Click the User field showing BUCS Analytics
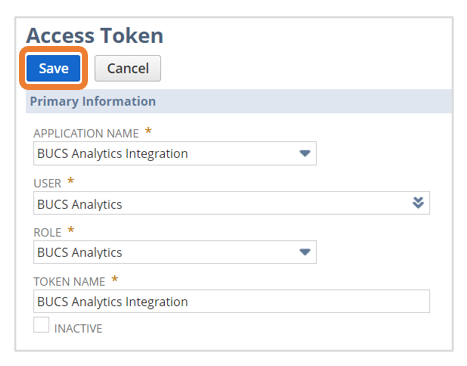Image resolution: width=467 pixels, height=366 pixels. pyautogui.click(x=231, y=203)
